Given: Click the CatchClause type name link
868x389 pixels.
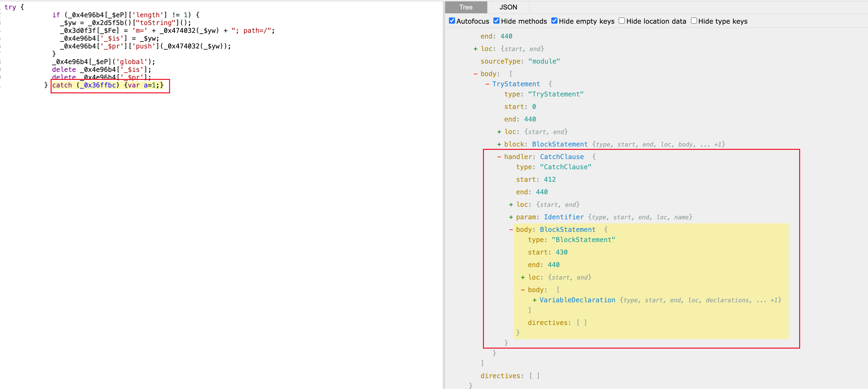Looking at the screenshot, I should [x=562, y=157].
